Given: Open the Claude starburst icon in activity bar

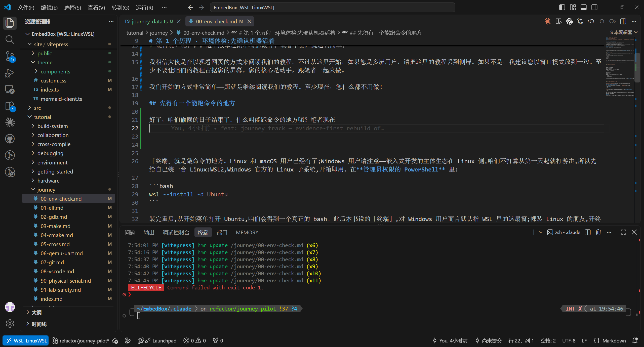Looking at the screenshot, I should click(x=10, y=122).
